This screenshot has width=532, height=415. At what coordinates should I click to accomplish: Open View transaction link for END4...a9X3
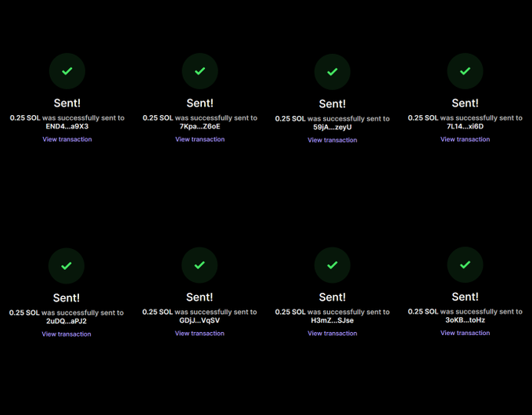(67, 139)
